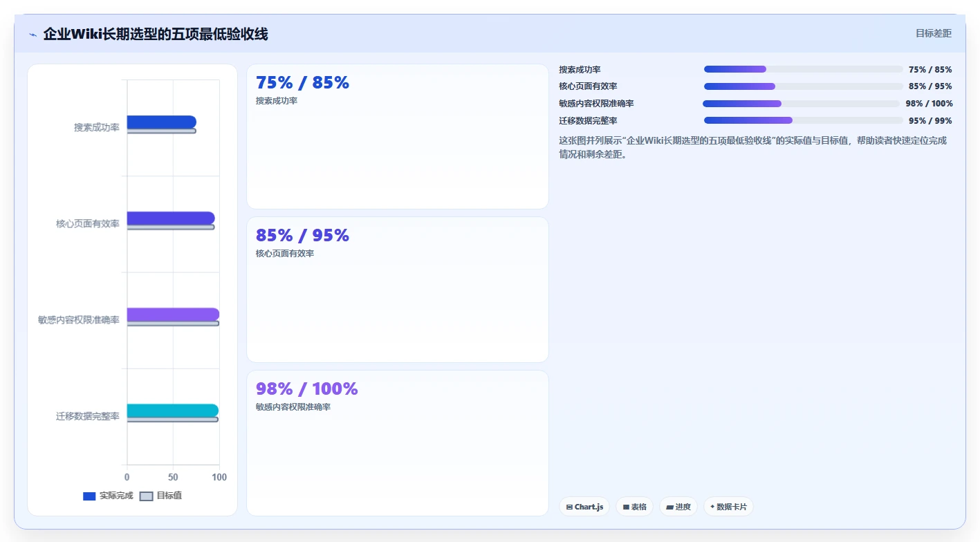Click the 敏感内容权限准确率 chart axis label

click(x=79, y=320)
